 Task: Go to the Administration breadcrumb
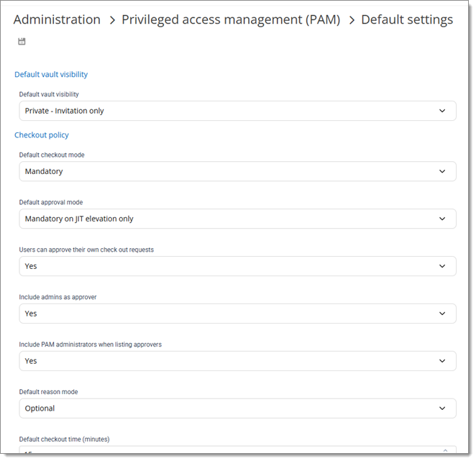57,19
